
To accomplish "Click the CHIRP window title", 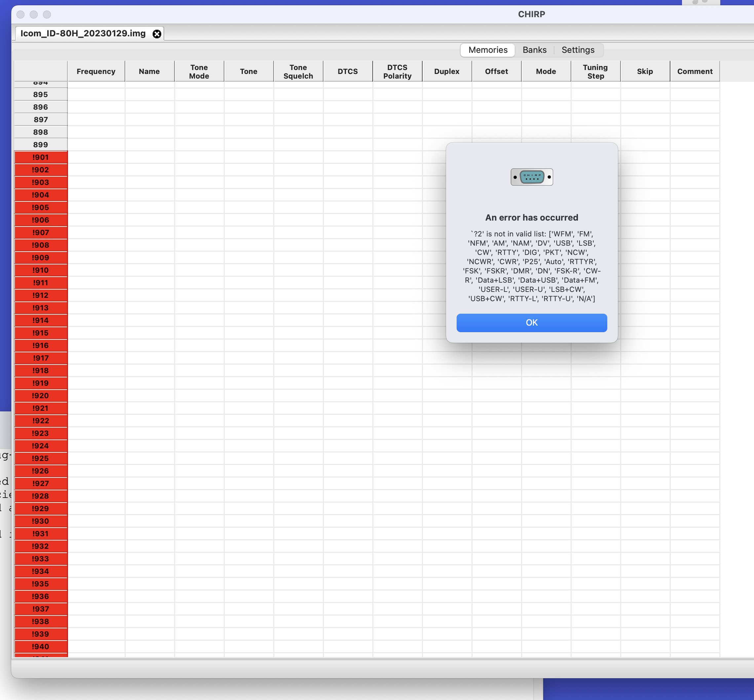I will pyautogui.click(x=532, y=15).
